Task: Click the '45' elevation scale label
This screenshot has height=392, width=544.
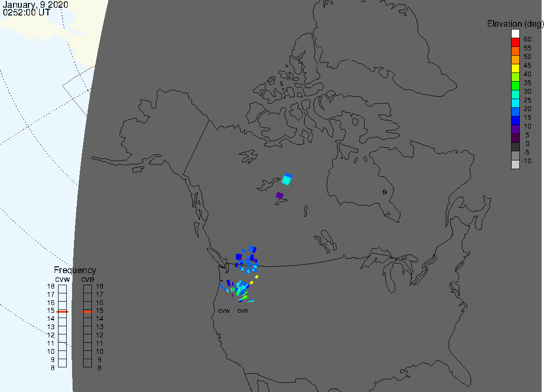Action: [528, 66]
